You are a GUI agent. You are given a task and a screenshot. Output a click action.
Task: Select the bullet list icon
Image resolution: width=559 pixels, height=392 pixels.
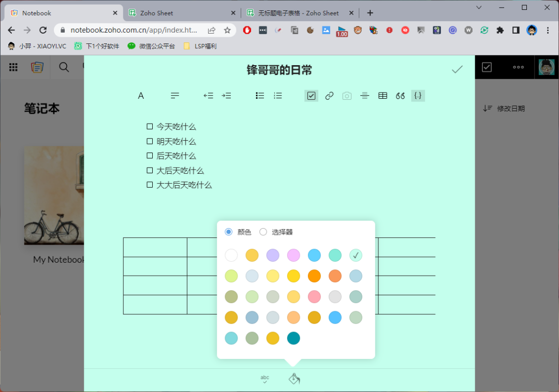(x=259, y=95)
